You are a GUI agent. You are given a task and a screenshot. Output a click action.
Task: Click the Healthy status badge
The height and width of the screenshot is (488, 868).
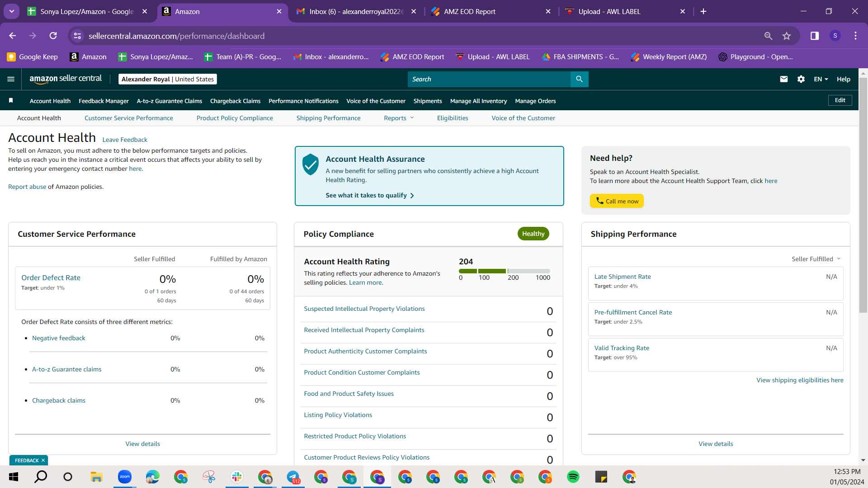point(533,234)
